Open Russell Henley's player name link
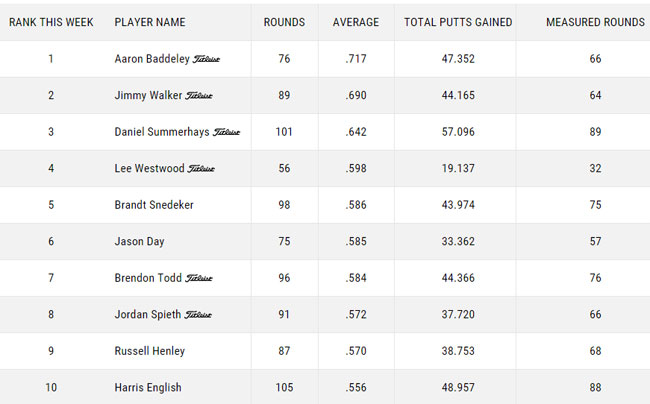The image size is (650, 404). tap(150, 351)
